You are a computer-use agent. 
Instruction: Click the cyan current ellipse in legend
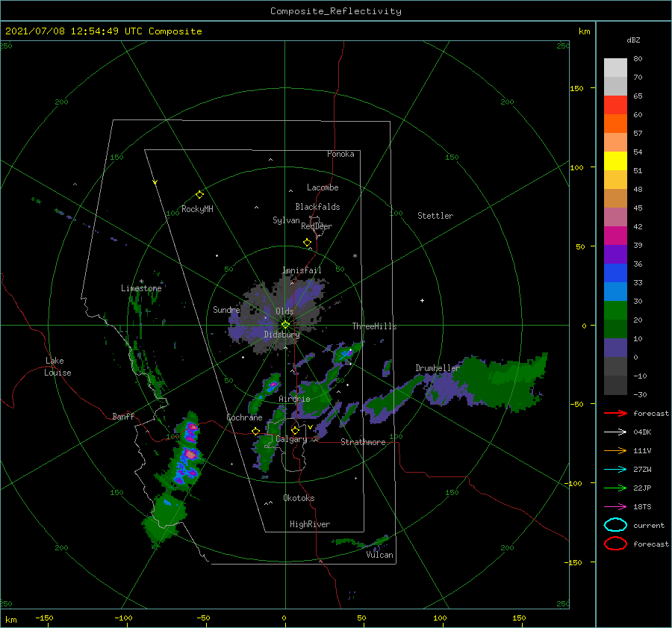point(615,525)
